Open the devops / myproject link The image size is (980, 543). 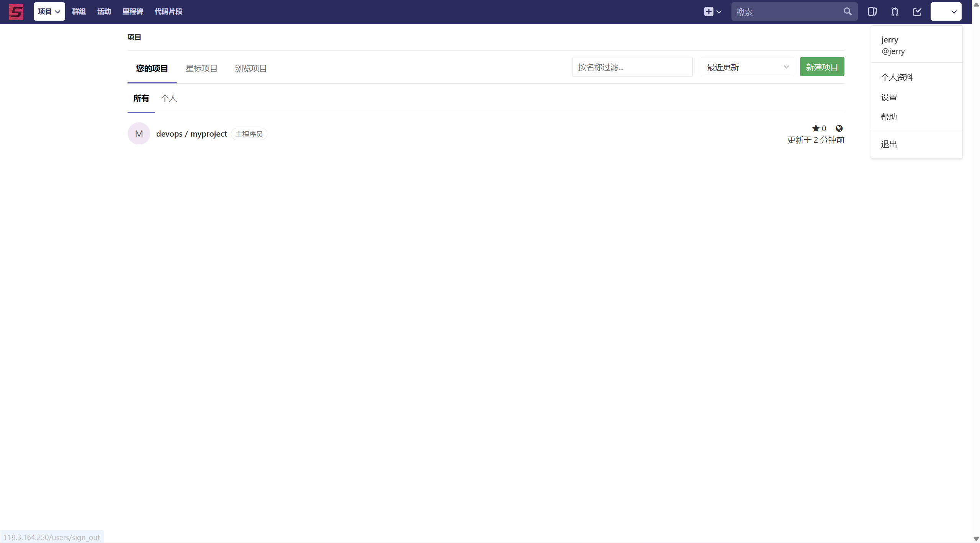point(191,134)
